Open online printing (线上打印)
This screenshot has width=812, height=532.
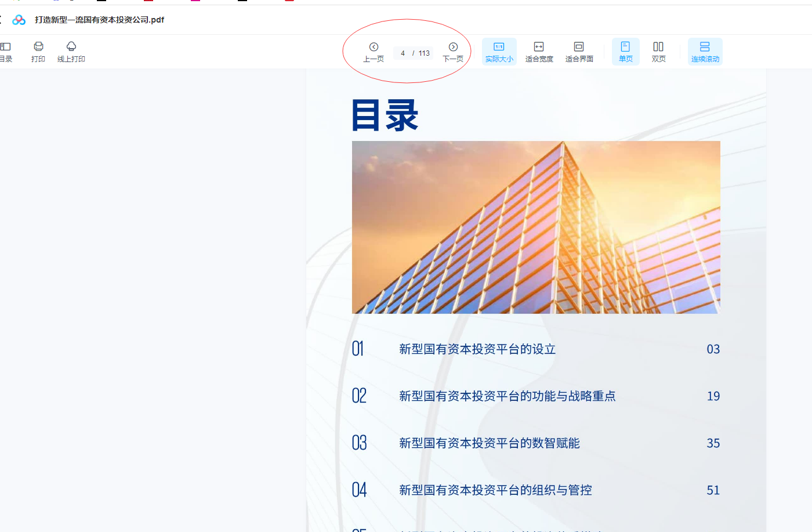click(x=71, y=51)
